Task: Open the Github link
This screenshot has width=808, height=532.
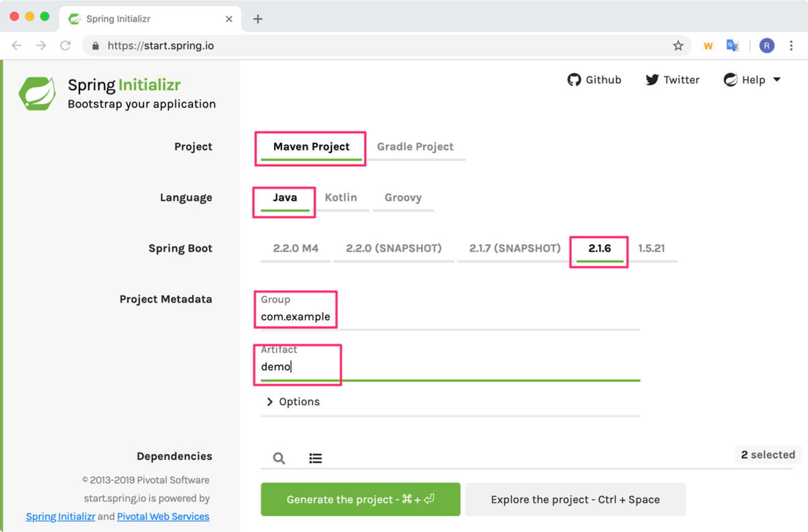Action: point(594,80)
